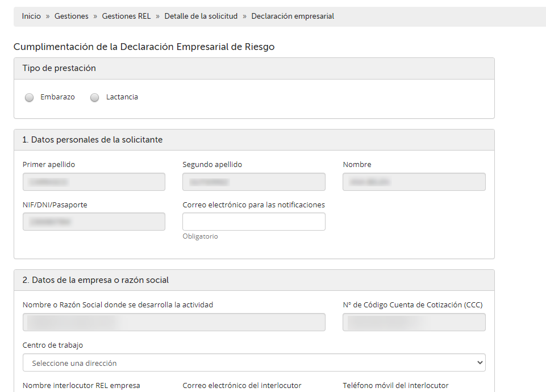Viewport: 546px width, 392px height.
Task: Click the NIF/DNI/Pasaporte field
Action: (x=94, y=222)
